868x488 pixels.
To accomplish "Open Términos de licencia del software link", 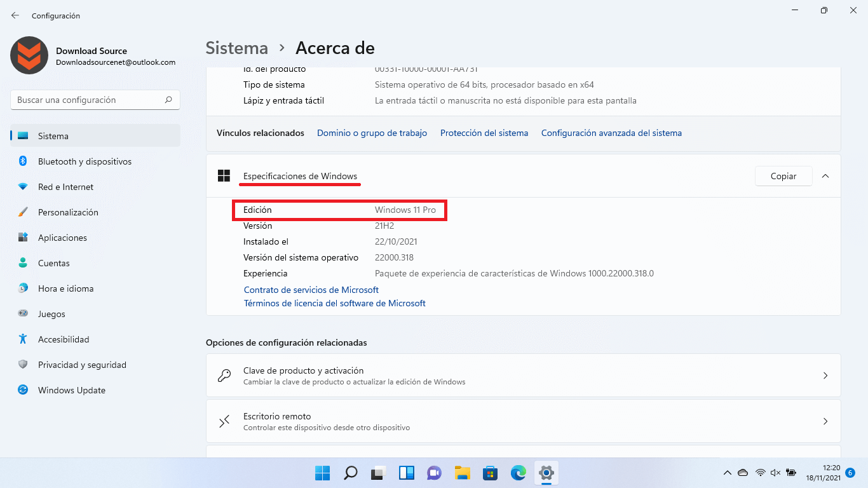I will [335, 304].
